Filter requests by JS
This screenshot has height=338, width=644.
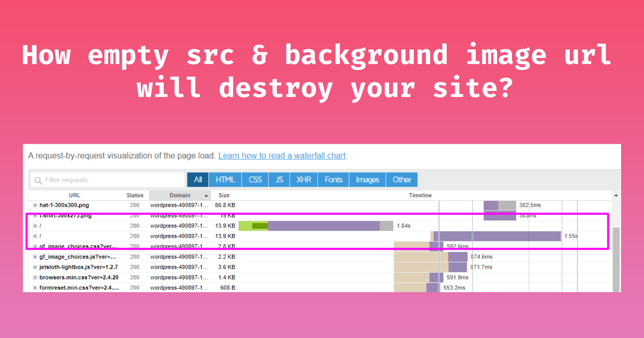(x=279, y=180)
